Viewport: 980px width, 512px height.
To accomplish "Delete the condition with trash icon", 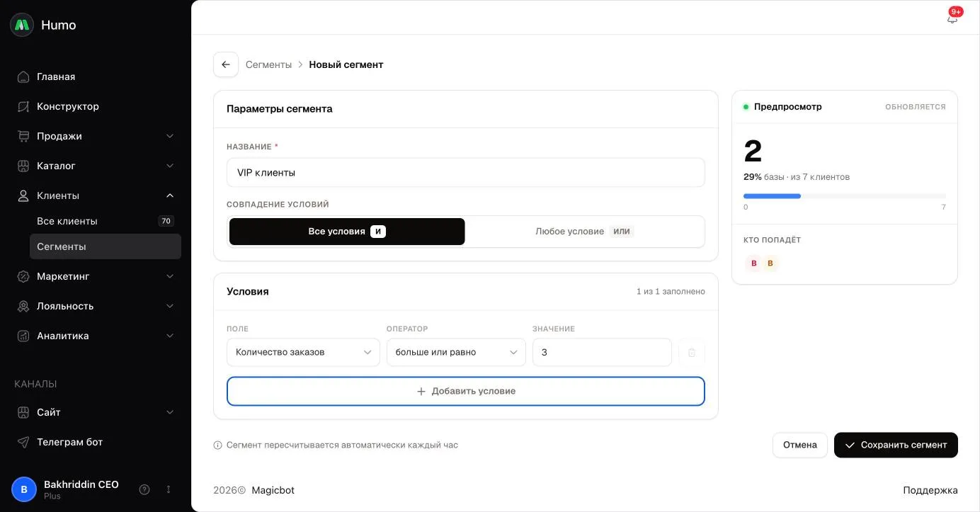I will [692, 352].
